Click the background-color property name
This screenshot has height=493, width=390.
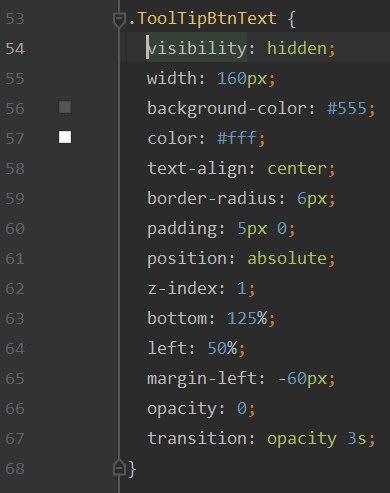(x=227, y=109)
